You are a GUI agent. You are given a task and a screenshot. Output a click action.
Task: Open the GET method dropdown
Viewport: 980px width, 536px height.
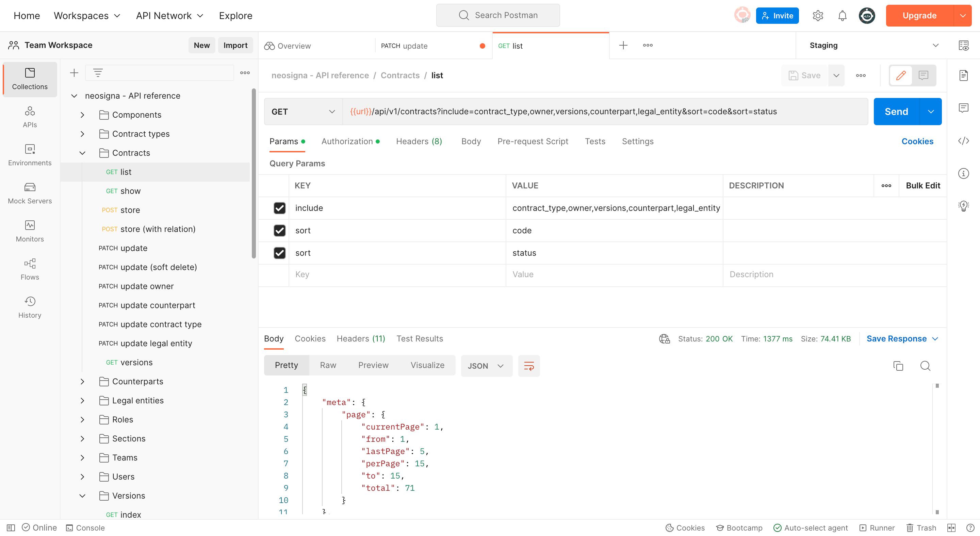[303, 111]
